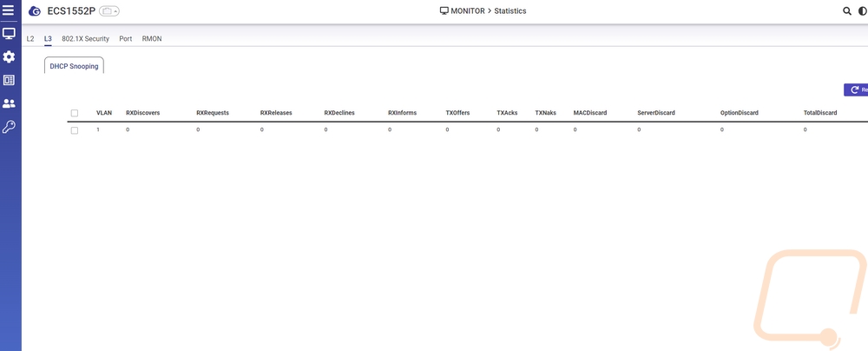Viewport: 868px width, 351px height.
Task: Click the logo beside ECS1552P
Action: coord(34,11)
